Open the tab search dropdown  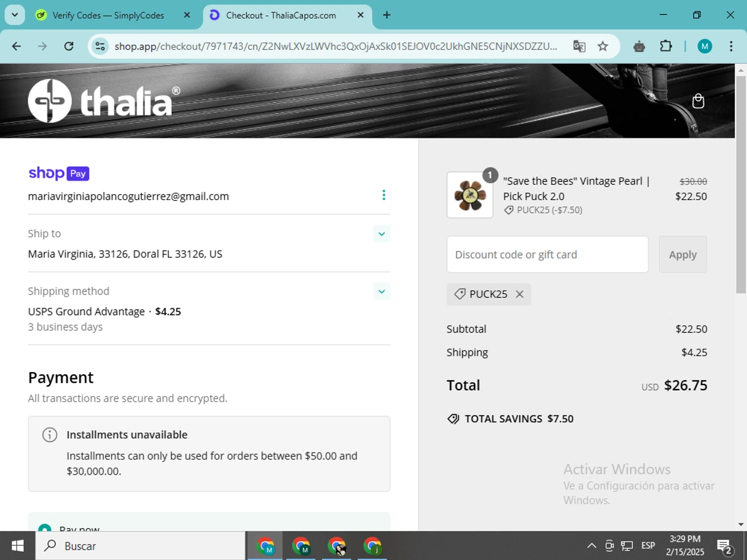click(x=14, y=15)
